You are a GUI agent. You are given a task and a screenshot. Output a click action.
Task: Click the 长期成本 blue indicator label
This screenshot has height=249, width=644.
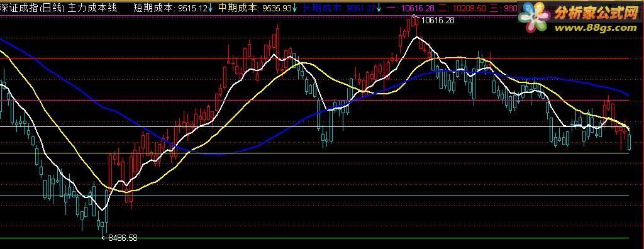321,8
